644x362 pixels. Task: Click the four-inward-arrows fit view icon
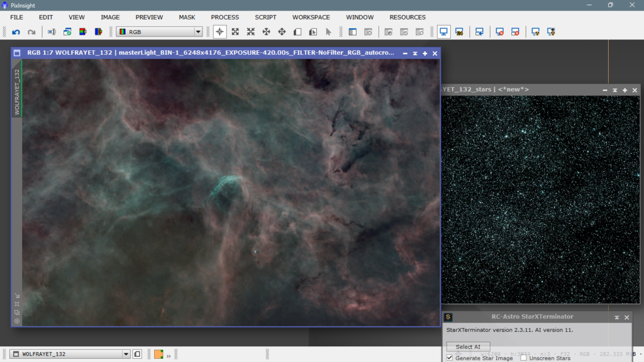(x=267, y=31)
